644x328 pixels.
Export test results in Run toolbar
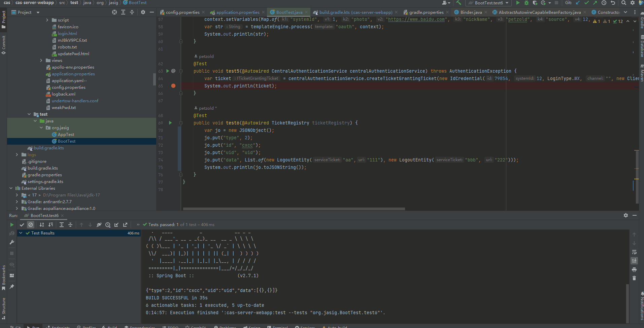pos(125,225)
